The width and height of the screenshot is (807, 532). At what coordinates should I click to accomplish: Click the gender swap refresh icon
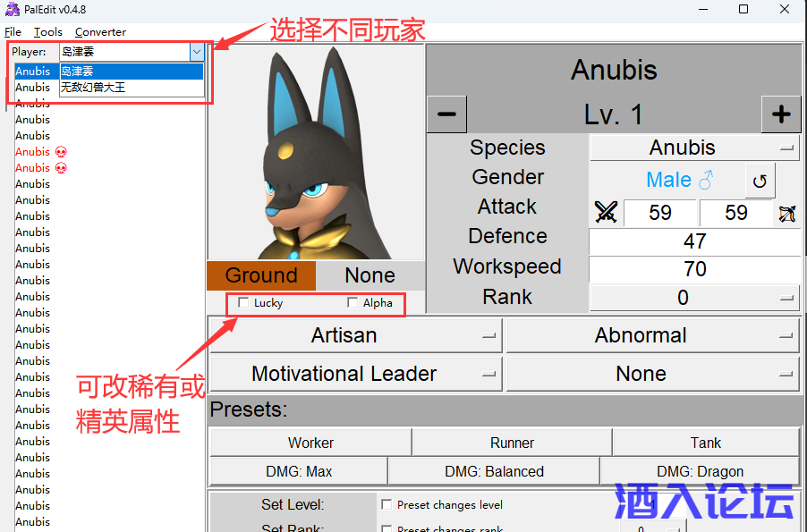(x=760, y=181)
